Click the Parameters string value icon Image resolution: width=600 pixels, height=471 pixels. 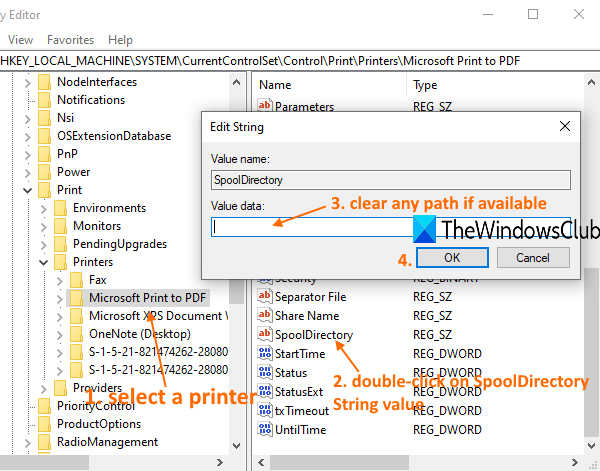point(265,105)
